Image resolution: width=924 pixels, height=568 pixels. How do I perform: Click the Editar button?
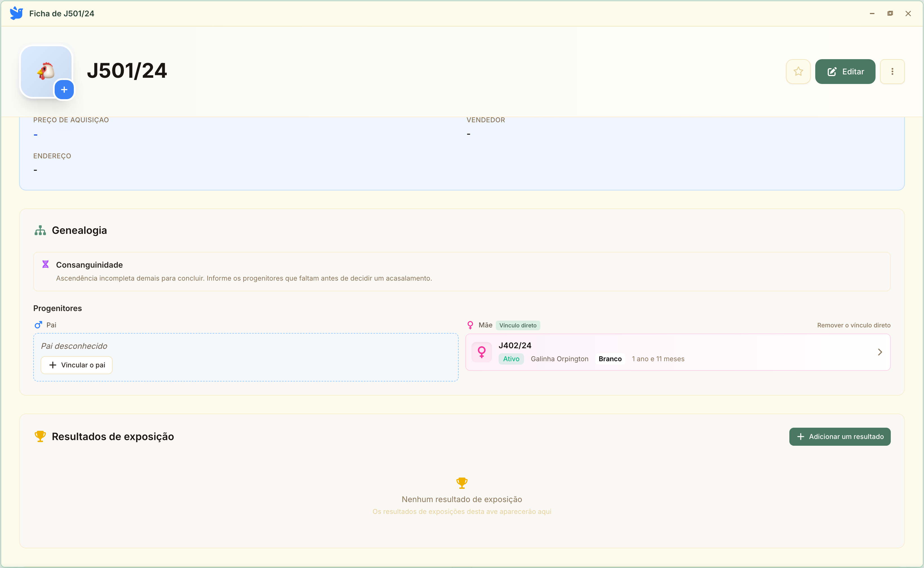point(845,71)
